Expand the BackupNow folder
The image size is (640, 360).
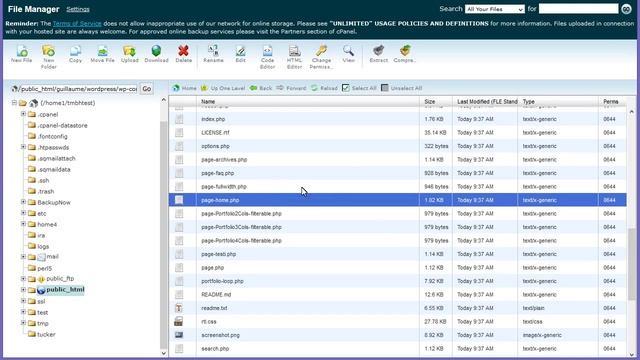[x=23, y=202]
